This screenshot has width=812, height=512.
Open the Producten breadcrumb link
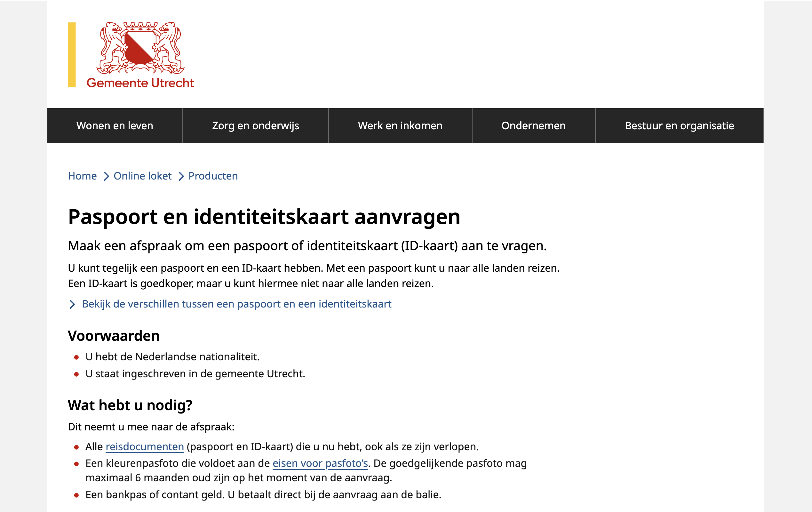pyautogui.click(x=213, y=176)
